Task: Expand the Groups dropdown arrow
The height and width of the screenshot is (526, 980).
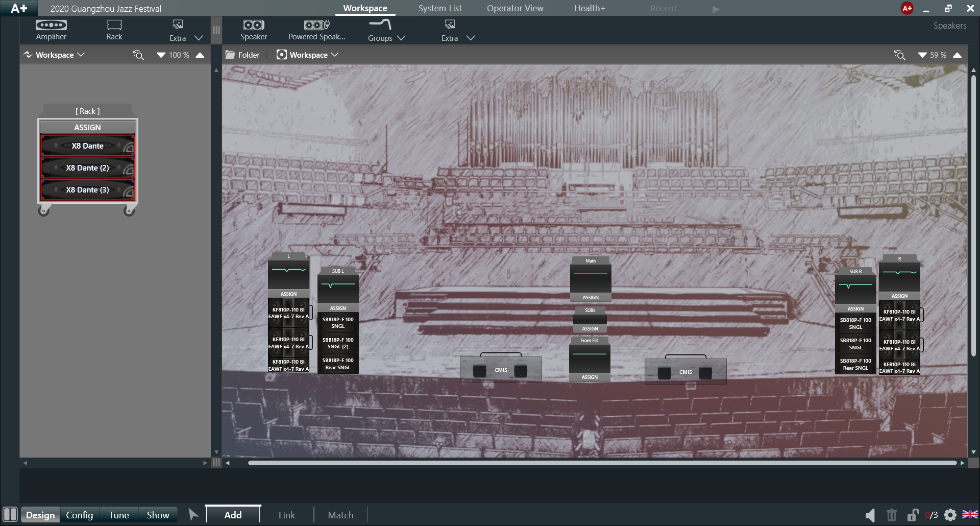Action: [x=401, y=38]
